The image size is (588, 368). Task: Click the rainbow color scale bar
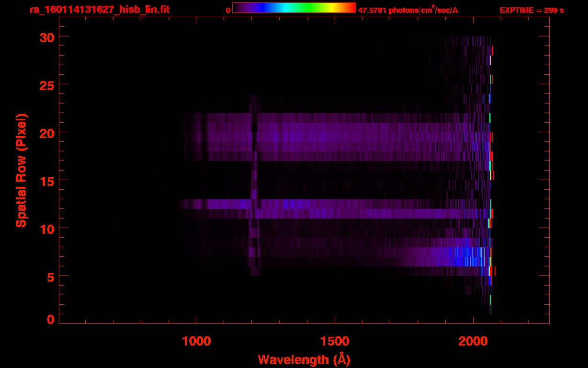tap(294, 8)
